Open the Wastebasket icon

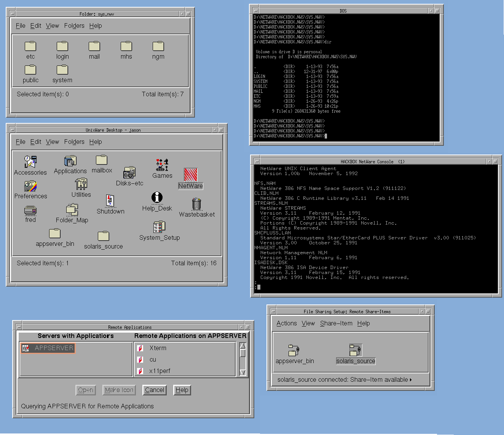point(196,204)
